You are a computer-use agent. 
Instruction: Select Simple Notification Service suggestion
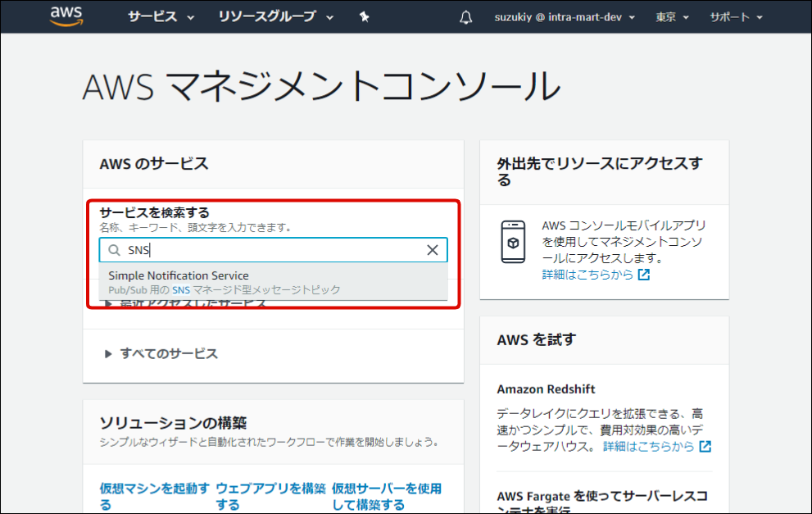coord(179,276)
